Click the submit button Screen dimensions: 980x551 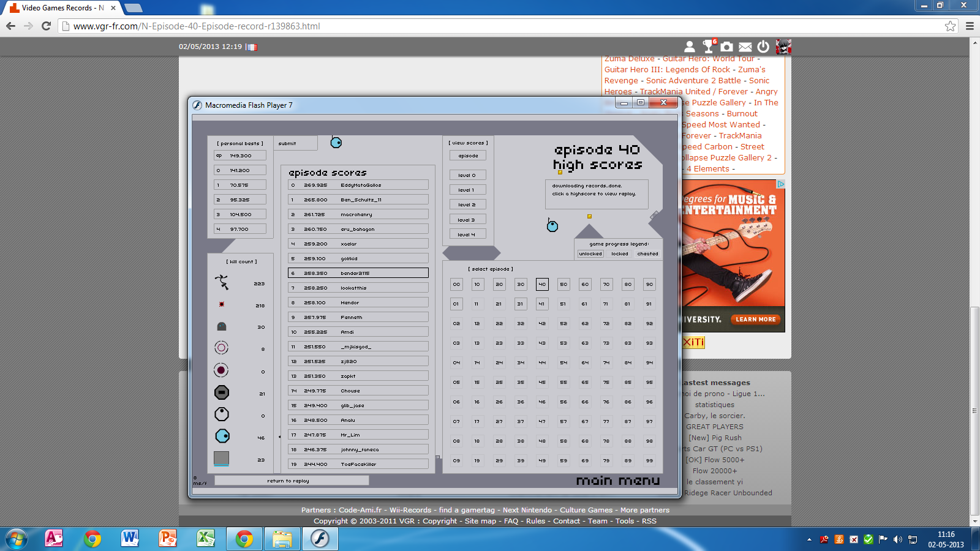(x=295, y=143)
